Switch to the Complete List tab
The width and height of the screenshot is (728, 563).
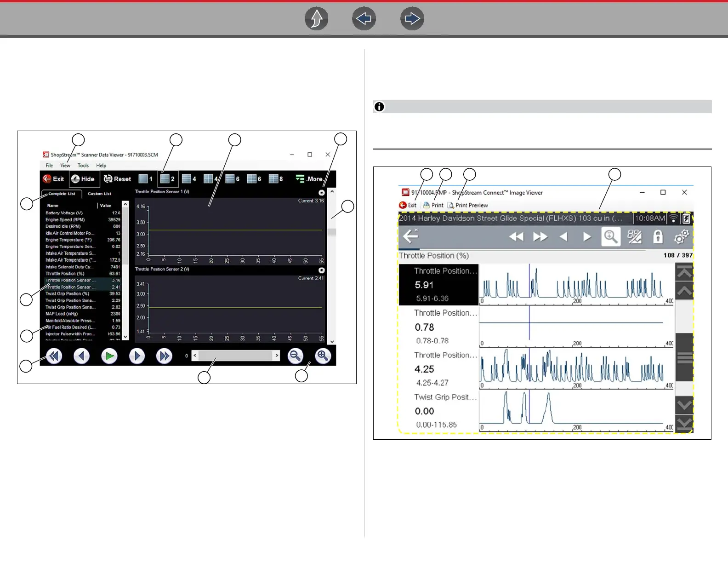click(x=62, y=194)
